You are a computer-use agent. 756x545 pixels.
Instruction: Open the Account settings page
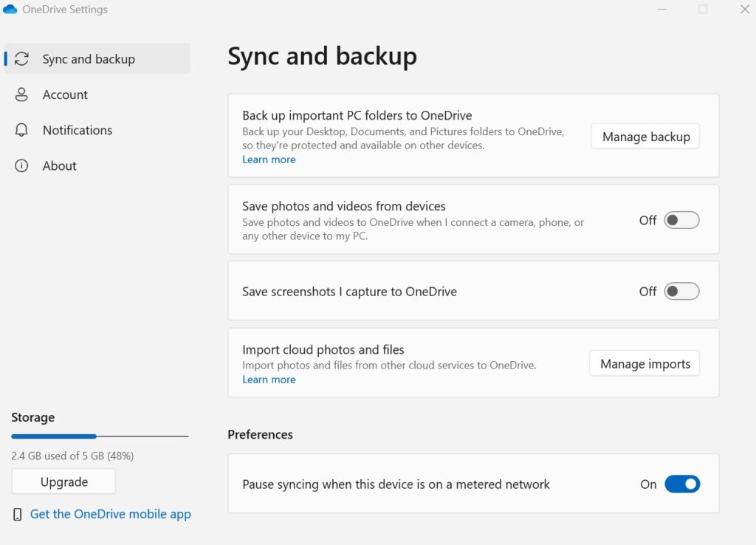[x=97, y=95]
